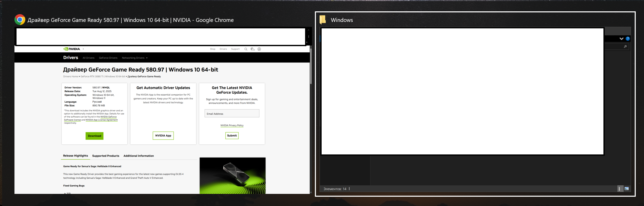Click the 'Элементов: 14' status bar text
Viewport: 644px width, 206px height.
point(335,189)
